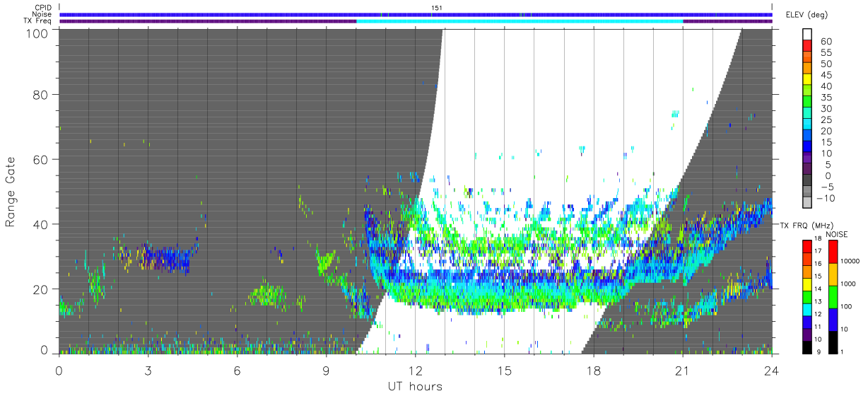Click the '80' tick on the Range Gate axis

click(40, 94)
